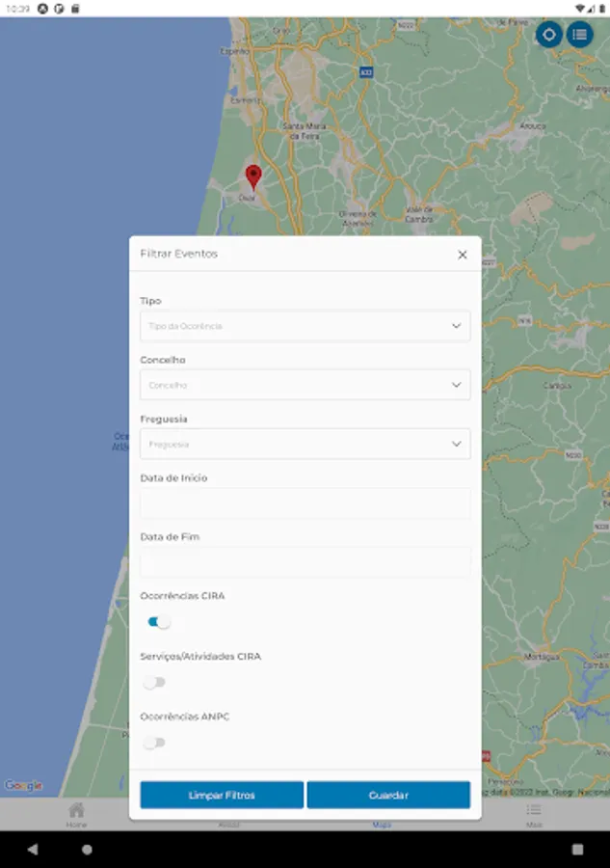Click the Google logo on the map
Screen dimensions: 610x868
(23, 785)
